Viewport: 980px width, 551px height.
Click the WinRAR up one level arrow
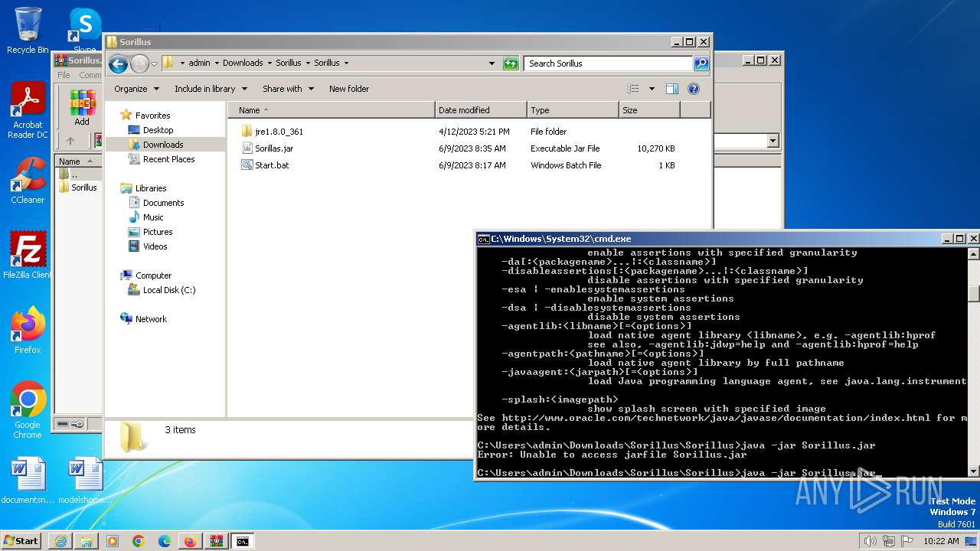[70, 141]
